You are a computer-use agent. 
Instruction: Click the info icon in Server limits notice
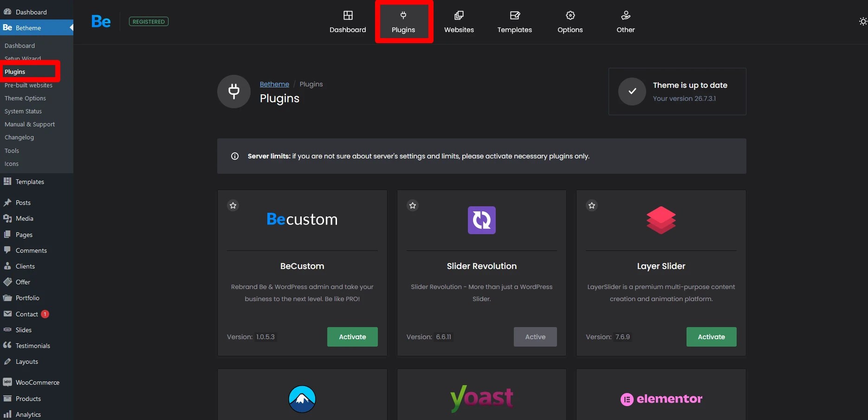tap(235, 156)
